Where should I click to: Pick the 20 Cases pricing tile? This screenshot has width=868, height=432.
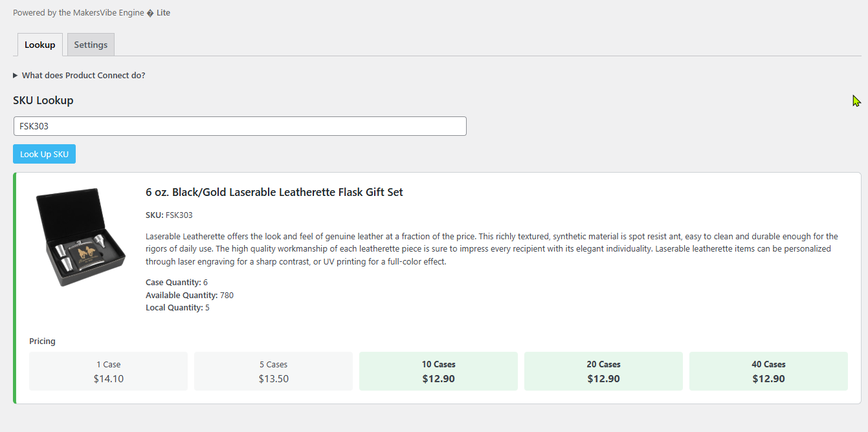(x=603, y=371)
